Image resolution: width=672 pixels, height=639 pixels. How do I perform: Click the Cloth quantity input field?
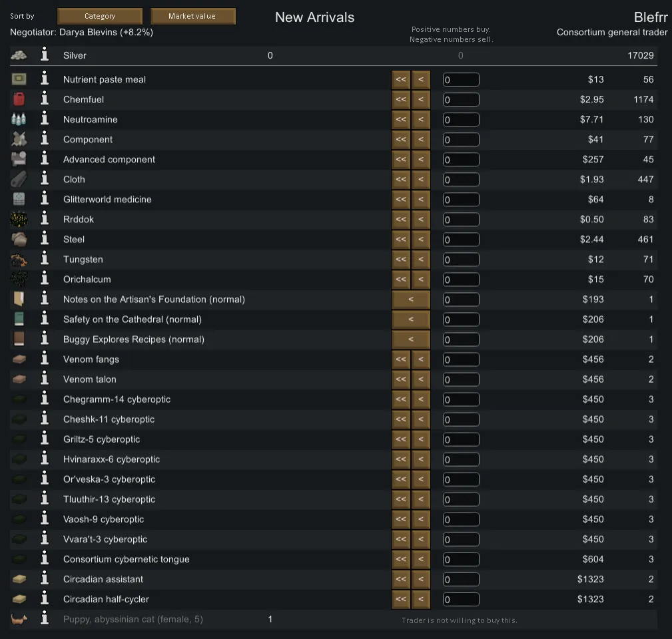click(x=461, y=180)
